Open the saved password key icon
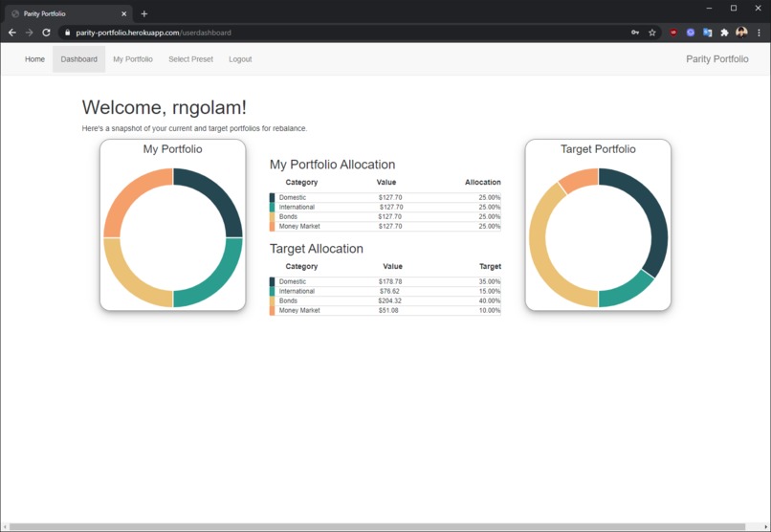 pyautogui.click(x=635, y=33)
